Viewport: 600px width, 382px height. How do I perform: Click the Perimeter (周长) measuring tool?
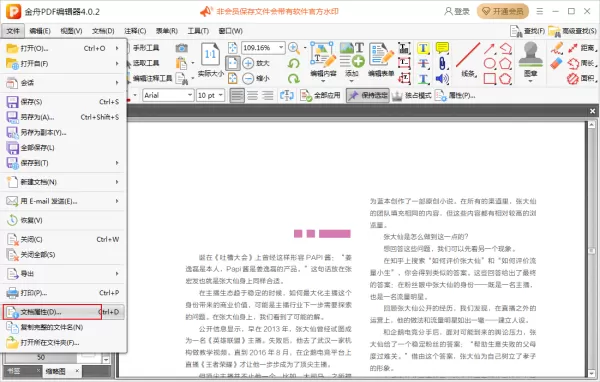[582, 63]
